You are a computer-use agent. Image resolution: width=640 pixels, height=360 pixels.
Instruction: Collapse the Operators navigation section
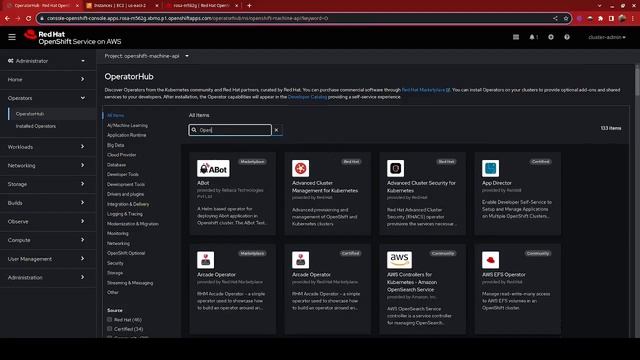[47, 98]
